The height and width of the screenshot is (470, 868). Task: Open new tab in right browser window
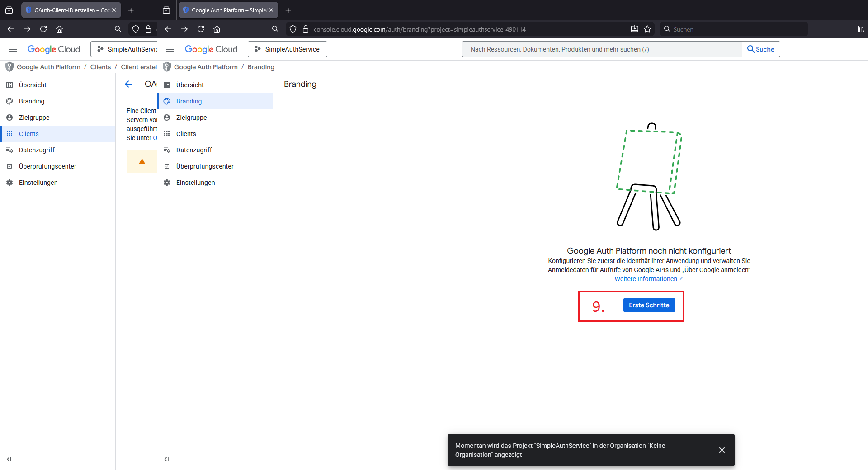coord(288,10)
